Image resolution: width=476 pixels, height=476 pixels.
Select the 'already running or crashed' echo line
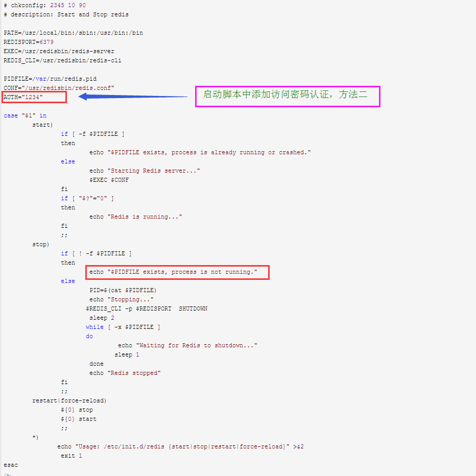(x=200, y=152)
